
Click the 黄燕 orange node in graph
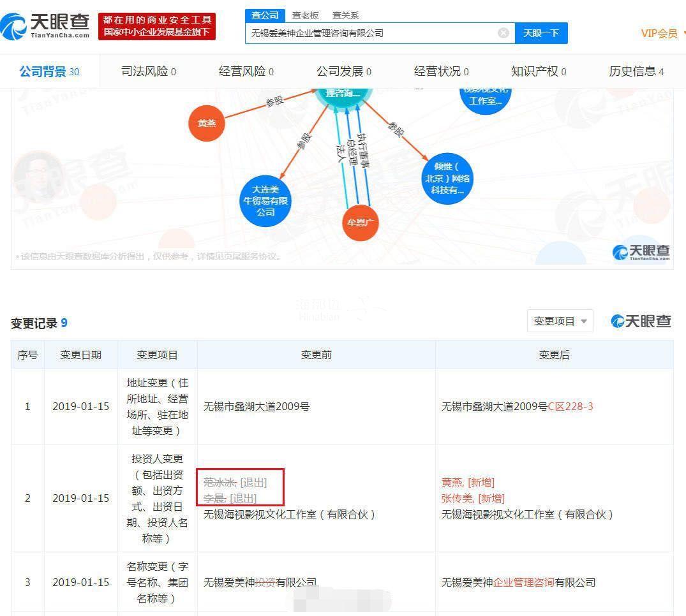[207, 123]
